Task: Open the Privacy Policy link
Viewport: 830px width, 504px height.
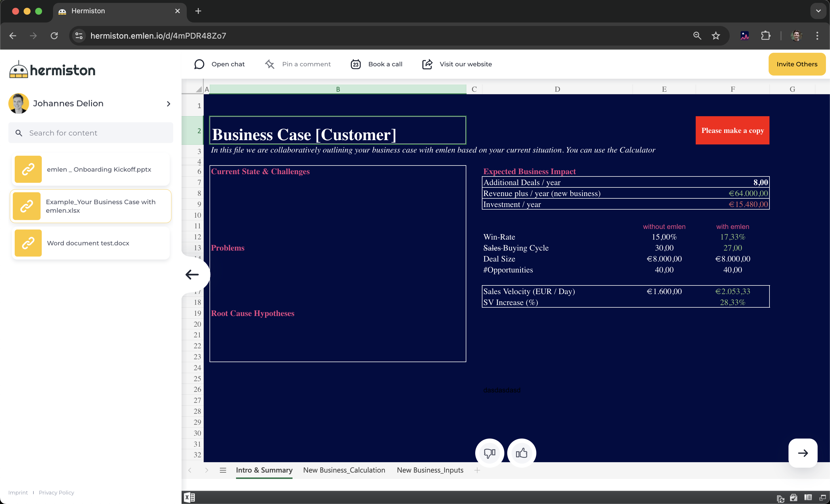Action: (x=56, y=492)
